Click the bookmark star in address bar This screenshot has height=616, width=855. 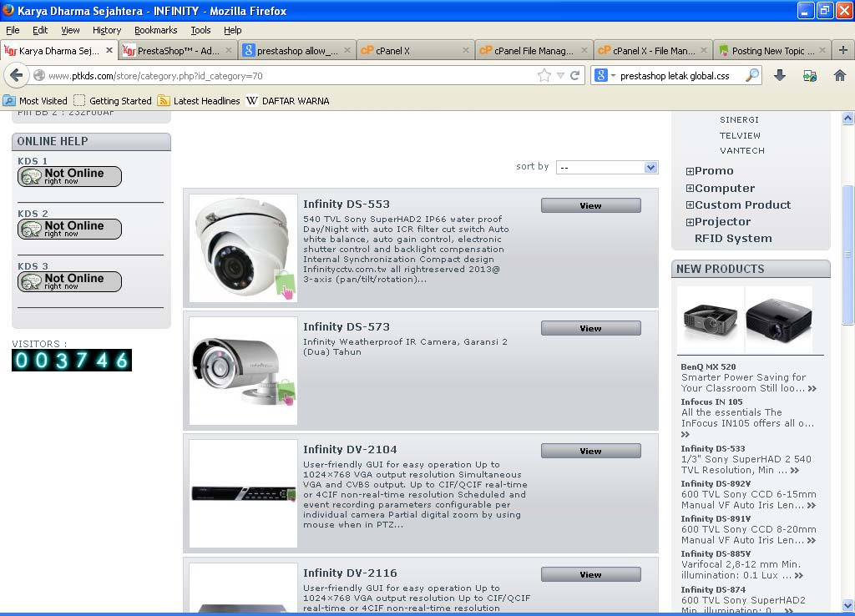(x=544, y=76)
